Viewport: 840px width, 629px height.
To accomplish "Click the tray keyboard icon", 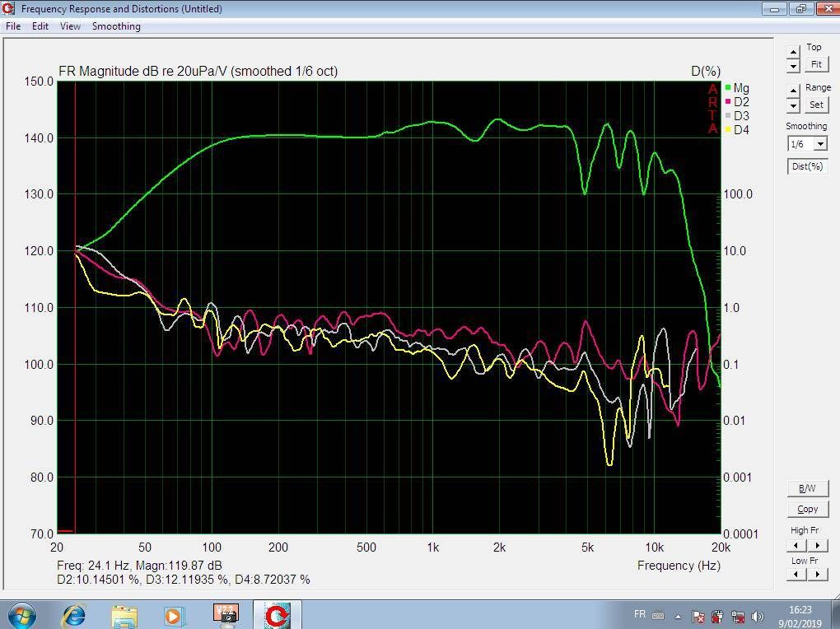I will pos(658,616).
